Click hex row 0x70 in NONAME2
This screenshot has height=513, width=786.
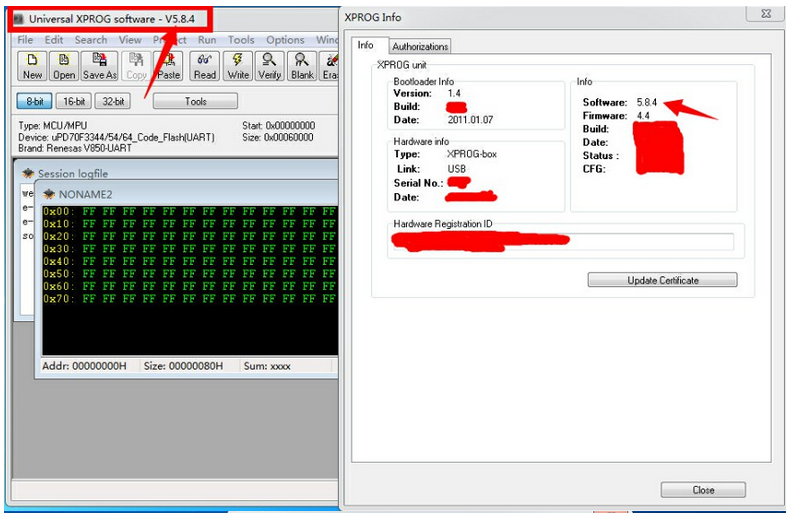click(x=189, y=299)
